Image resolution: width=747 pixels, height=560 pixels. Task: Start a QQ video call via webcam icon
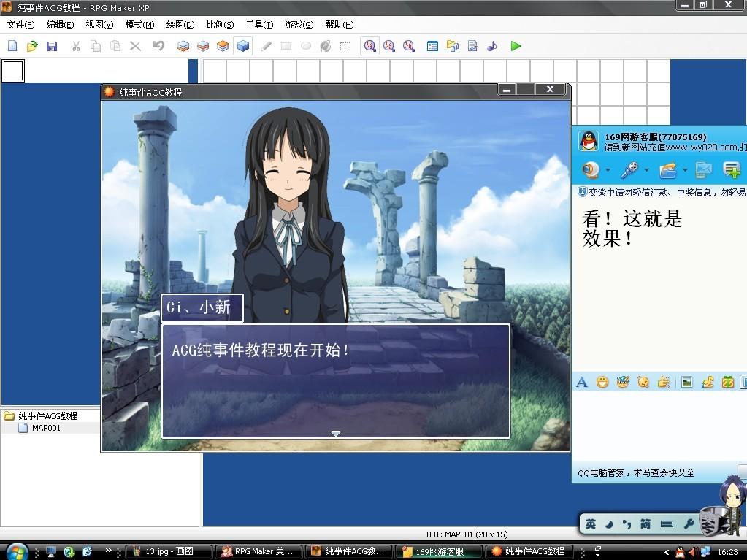pos(591,169)
